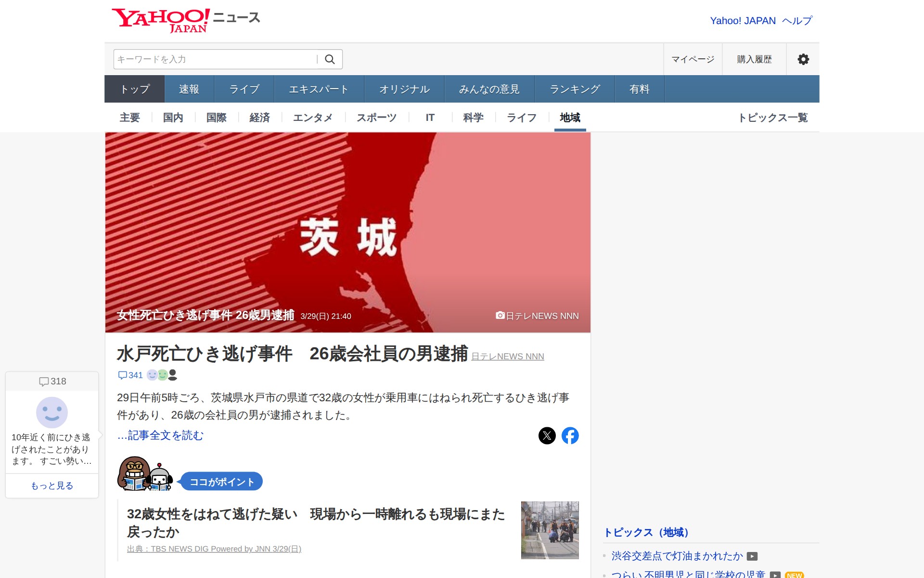Click video icon beside 渋谷交差点 topic
This screenshot has width=924, height=578.
(x=752, y=556)
